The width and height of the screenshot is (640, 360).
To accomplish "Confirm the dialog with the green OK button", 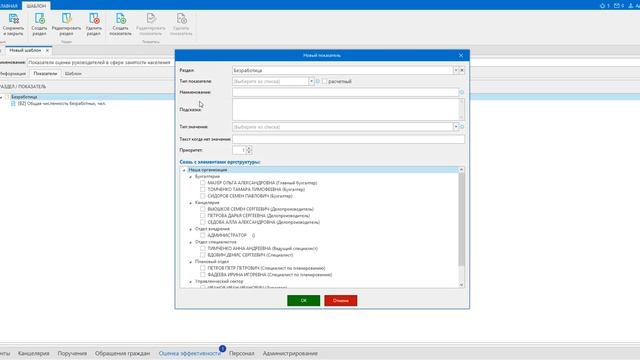I will 303,300.
